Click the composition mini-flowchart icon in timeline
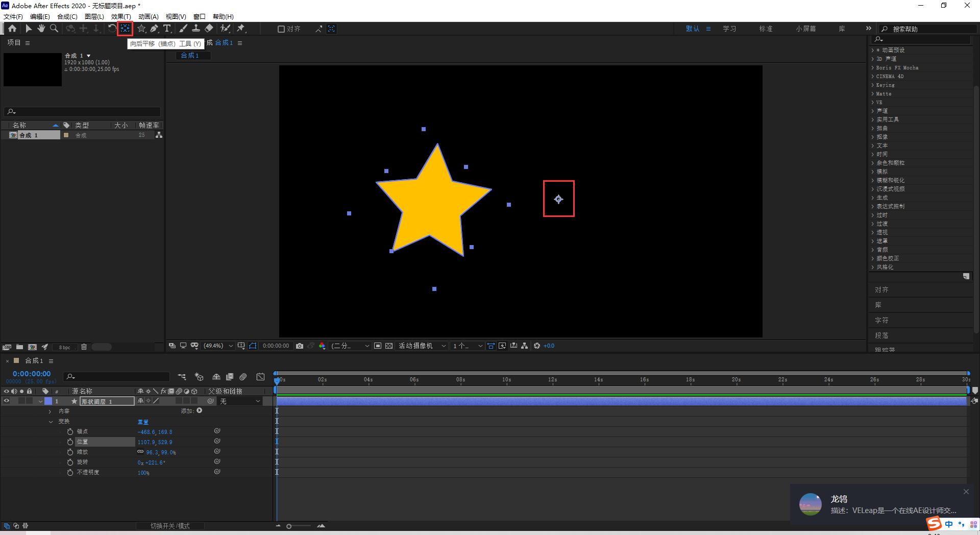The image size is (980, 535). click(182, 377)
